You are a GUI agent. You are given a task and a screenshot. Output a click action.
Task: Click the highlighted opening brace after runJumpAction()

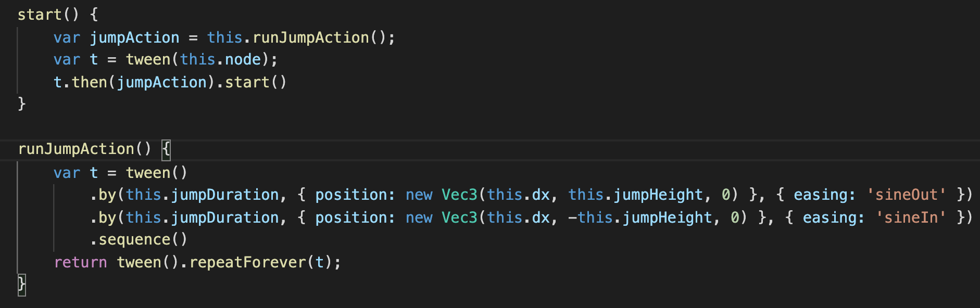point(166,149)
